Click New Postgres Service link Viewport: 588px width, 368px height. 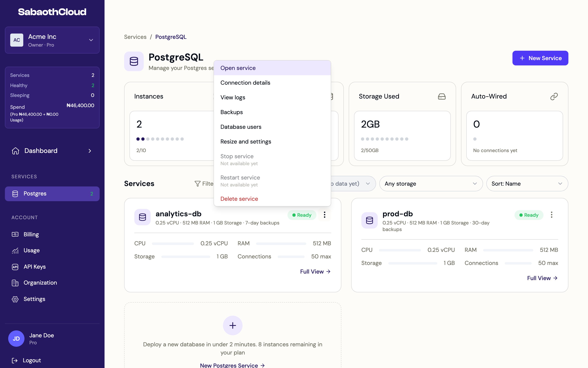[232, 365]
